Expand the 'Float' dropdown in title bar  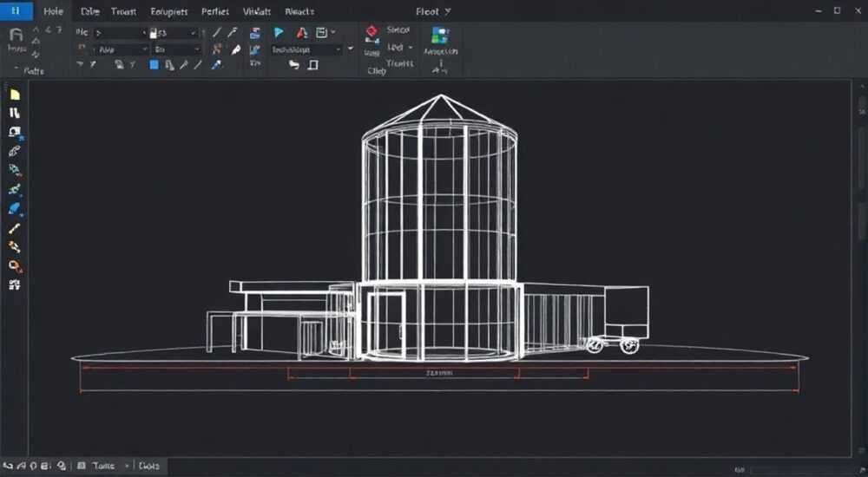point(433,11)
